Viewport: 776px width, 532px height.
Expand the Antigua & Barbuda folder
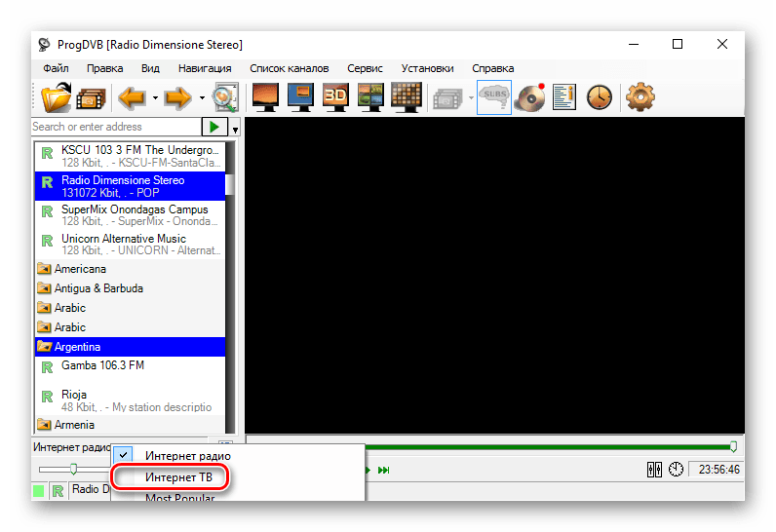tap(131, 288)
